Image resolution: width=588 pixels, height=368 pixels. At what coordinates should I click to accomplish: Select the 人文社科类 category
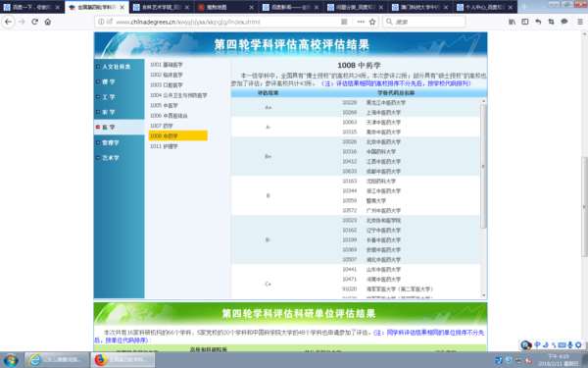point(116,67)
